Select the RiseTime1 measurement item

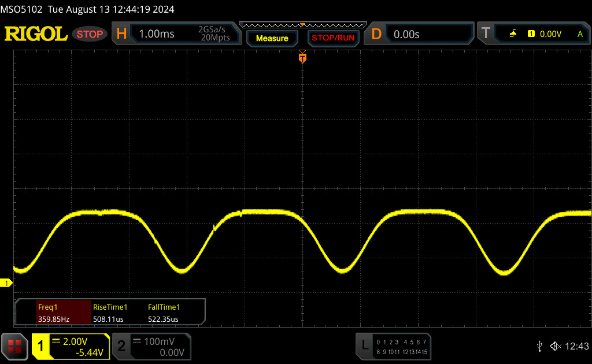pos(110,313)
